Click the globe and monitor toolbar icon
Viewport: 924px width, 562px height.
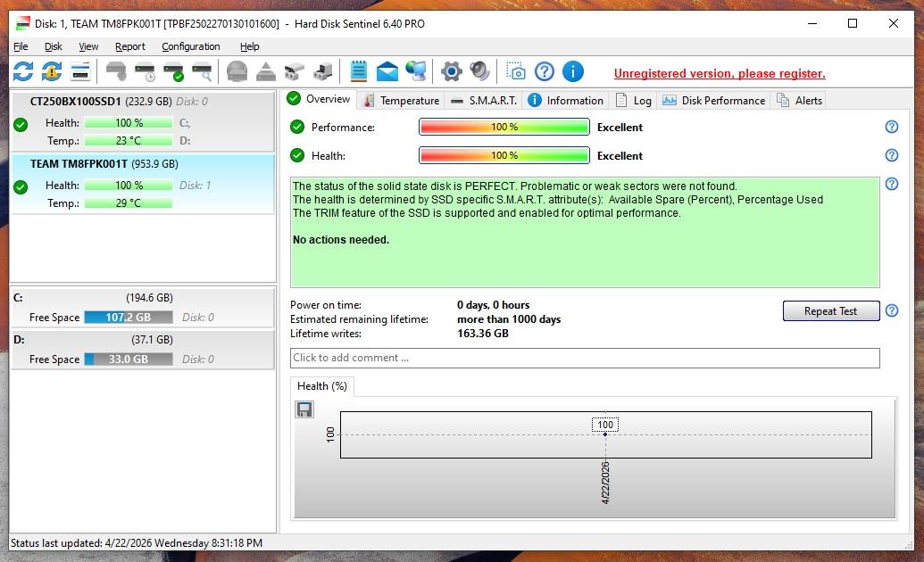click(x=415, y=71)
